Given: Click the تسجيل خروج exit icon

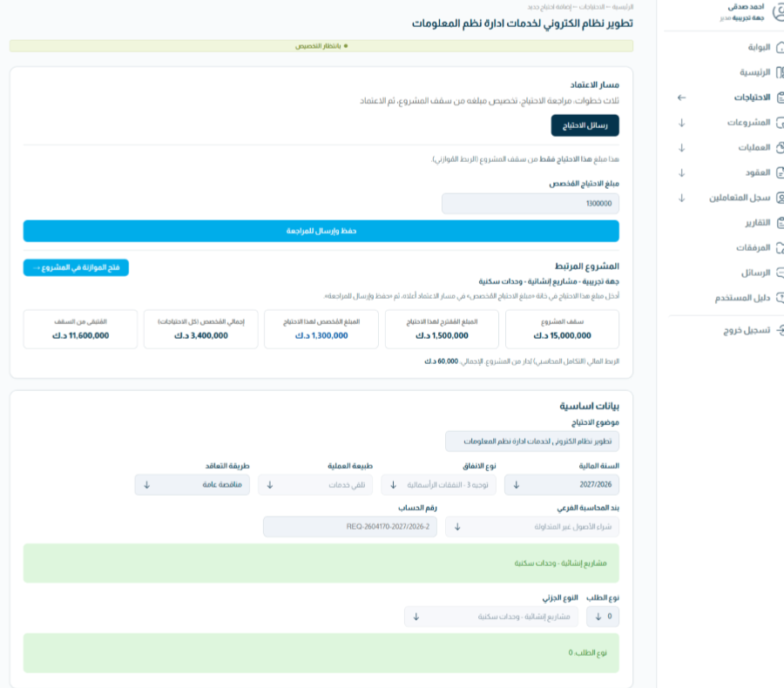Looking at the screenshot, I should click(780, 330).
